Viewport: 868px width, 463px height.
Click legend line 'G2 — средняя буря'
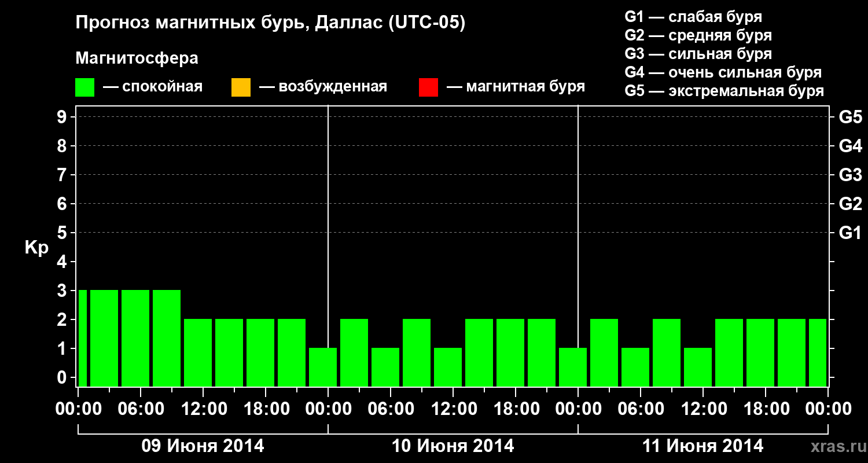[x=698, y=35]
